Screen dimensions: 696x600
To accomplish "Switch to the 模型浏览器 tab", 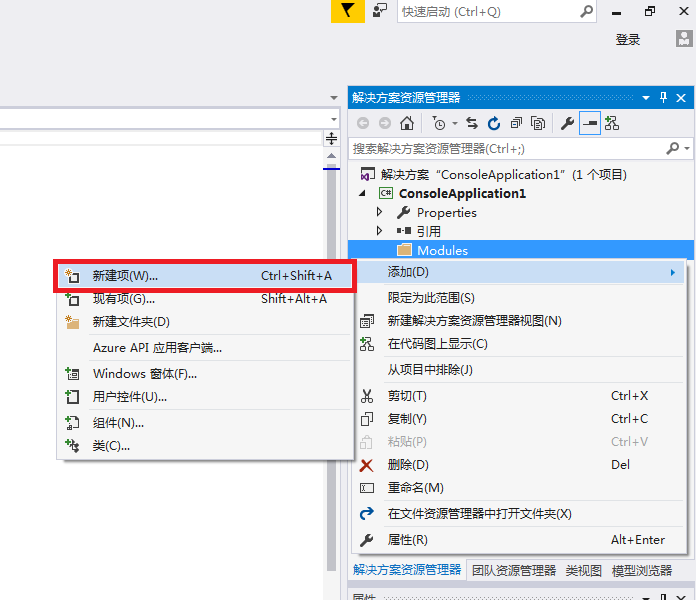I will tap(641, 570).
